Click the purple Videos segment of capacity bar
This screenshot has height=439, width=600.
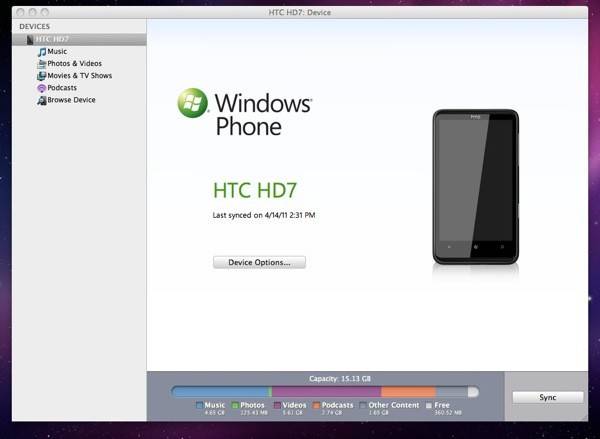pyautogui.click(x=326, y=392)
